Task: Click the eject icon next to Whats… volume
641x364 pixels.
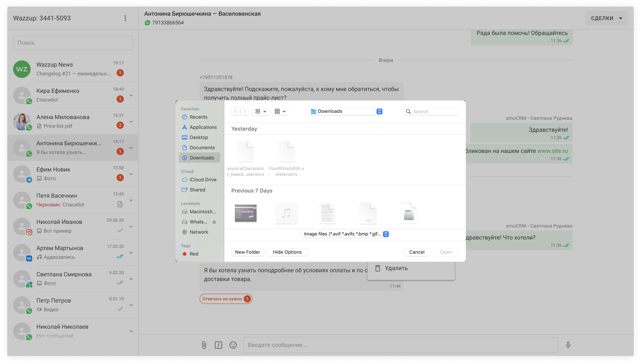Action: (214, 222)
